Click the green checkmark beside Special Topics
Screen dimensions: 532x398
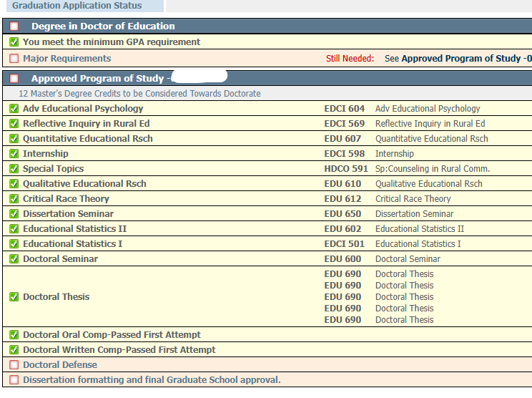point(14,169)
